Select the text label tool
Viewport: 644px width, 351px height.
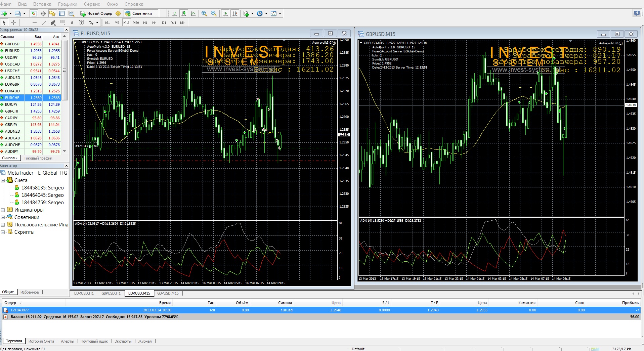tap(81, 23)
